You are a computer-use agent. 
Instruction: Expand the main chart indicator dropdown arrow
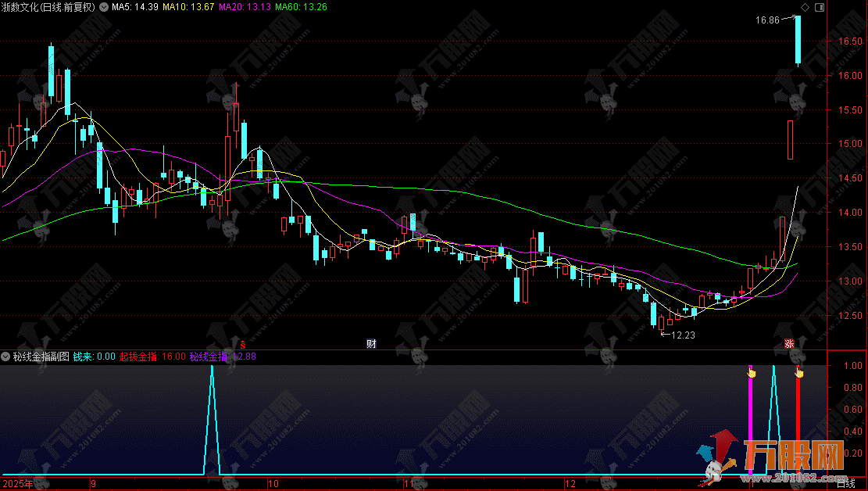click(x=105, y=7)
